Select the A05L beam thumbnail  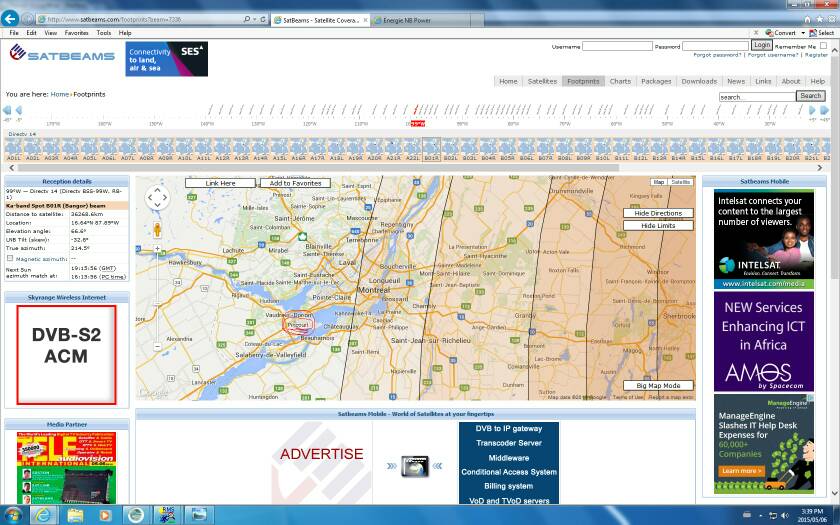click(89, 149)
